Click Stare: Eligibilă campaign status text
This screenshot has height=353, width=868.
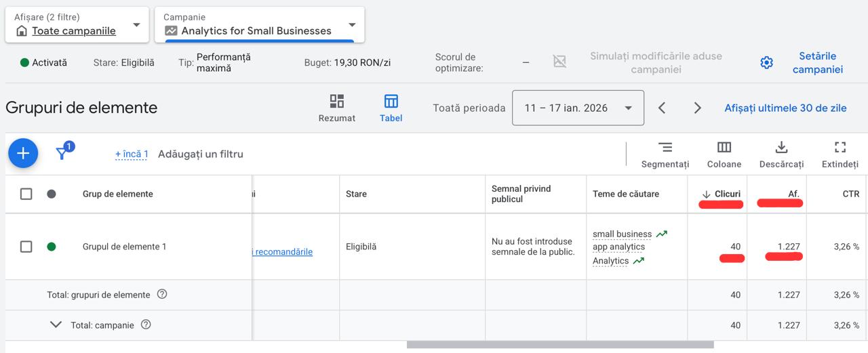(123, 62)
